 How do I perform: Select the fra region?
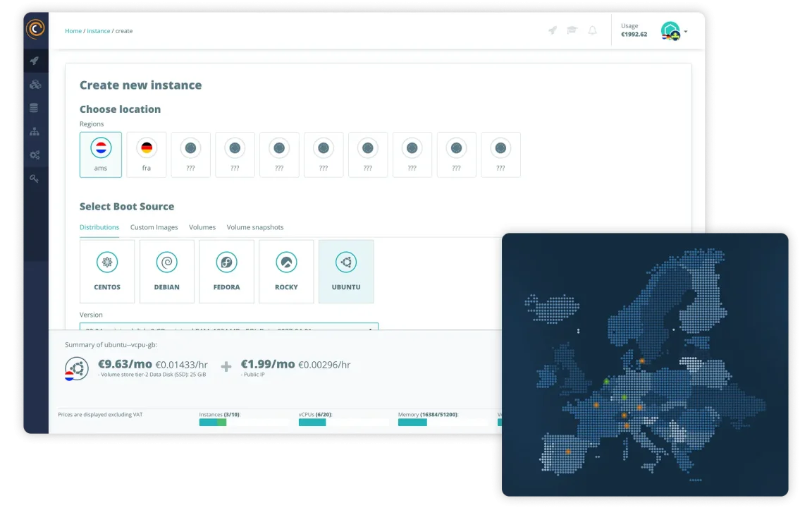click(x=147, y=155)
